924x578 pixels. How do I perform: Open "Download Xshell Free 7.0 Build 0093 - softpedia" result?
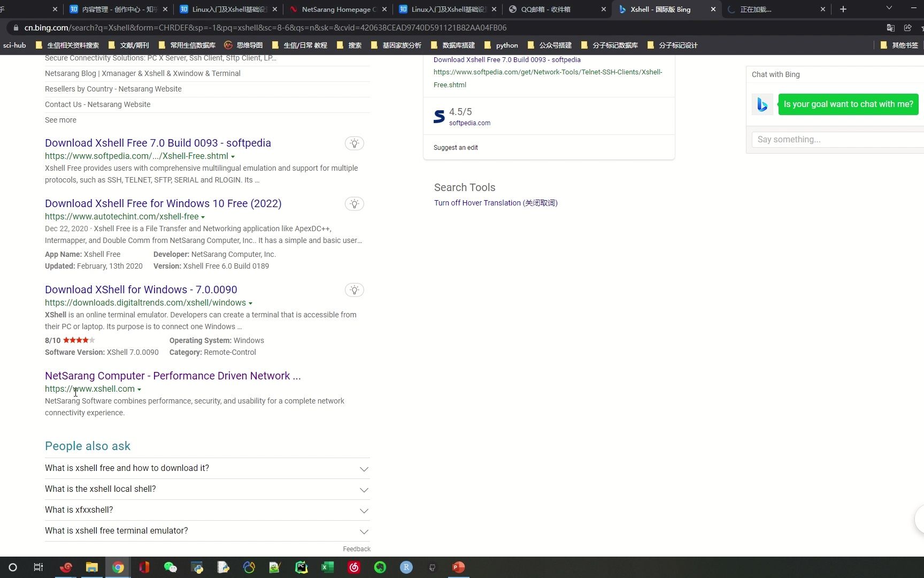pos(158,143)
